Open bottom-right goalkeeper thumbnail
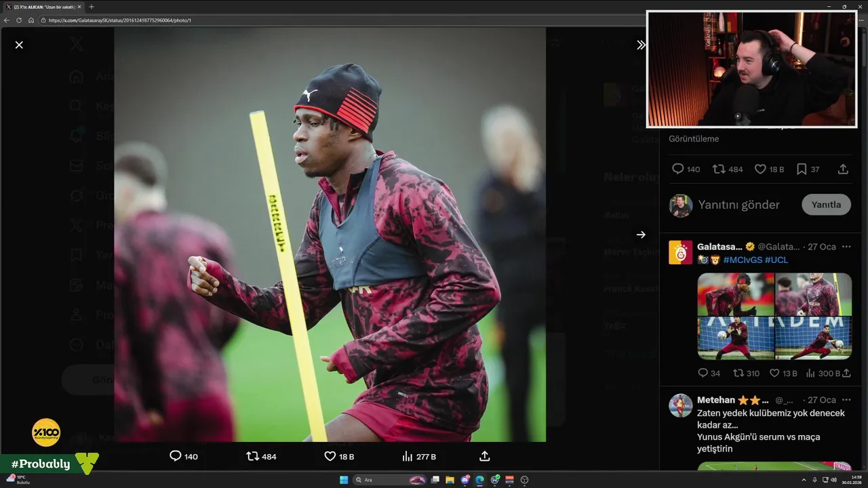The width and height of the screenshot is (868, 488). tap(814, 338)
